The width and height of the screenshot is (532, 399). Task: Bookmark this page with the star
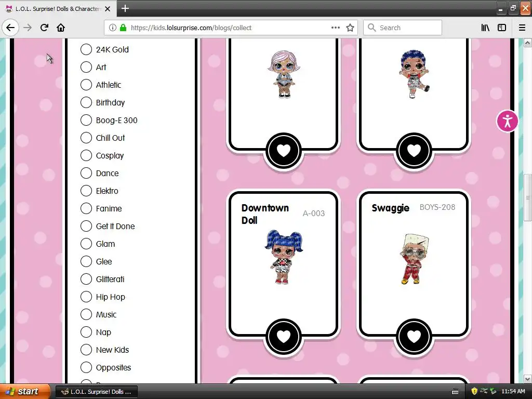pyautogui.click(x=350, y=28)
